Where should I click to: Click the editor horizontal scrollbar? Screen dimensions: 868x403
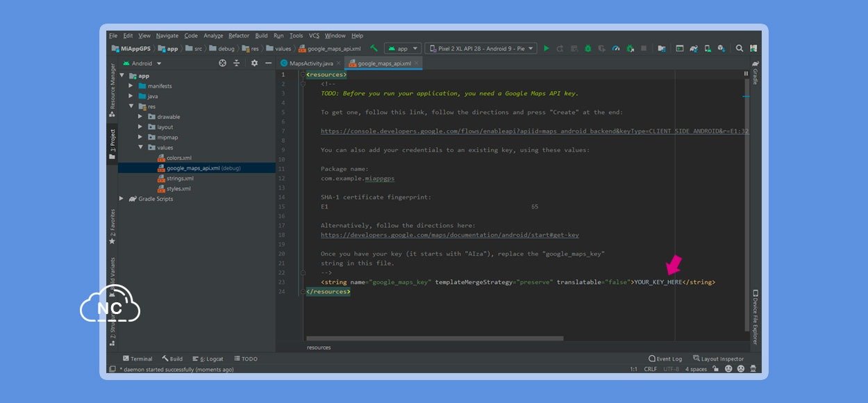pos(435,338)
